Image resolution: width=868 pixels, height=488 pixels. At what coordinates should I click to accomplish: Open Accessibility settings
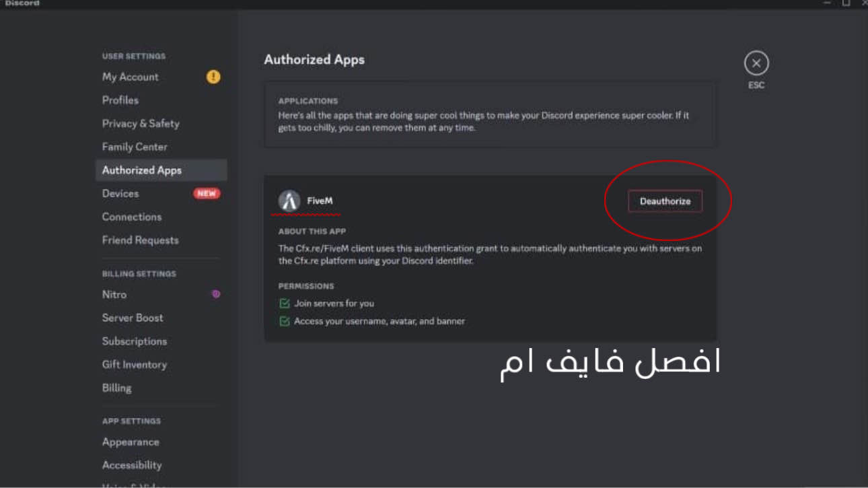(132, 465)
